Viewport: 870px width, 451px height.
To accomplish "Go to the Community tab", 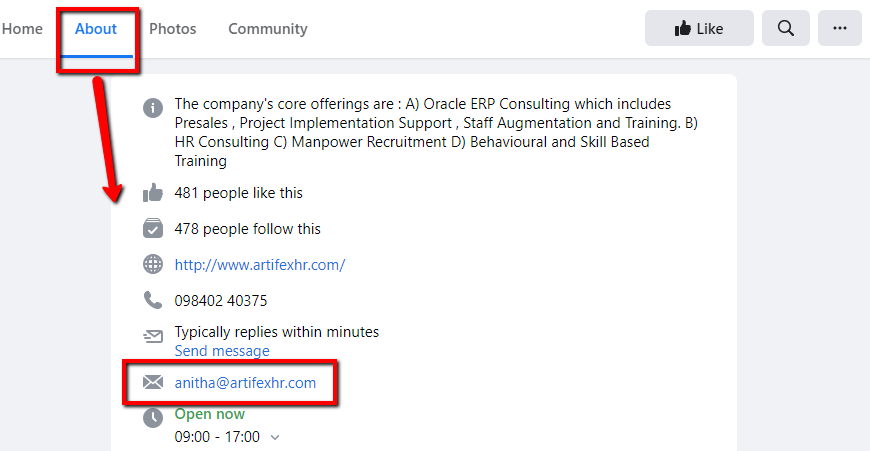I will click(x=267, y=29).
